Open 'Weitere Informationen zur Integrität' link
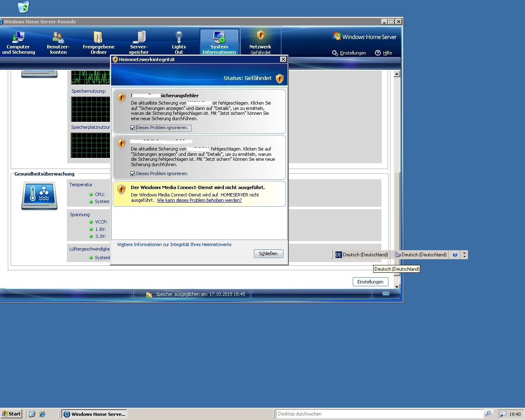This screenshot has height=420, width=525. pos(174,245)
